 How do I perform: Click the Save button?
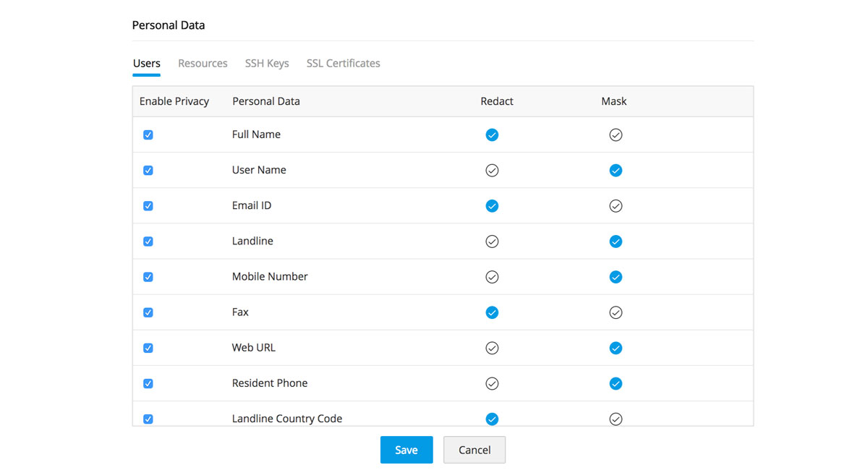407,450
